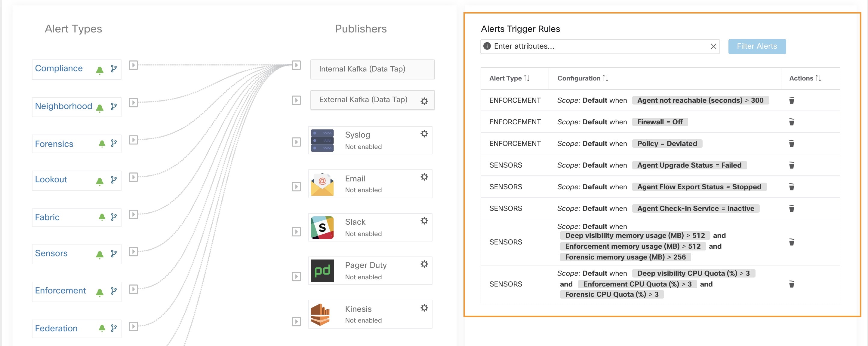Open the Lookout alert type link
This screenshot has width=868, height=346.
coord(51,179)
